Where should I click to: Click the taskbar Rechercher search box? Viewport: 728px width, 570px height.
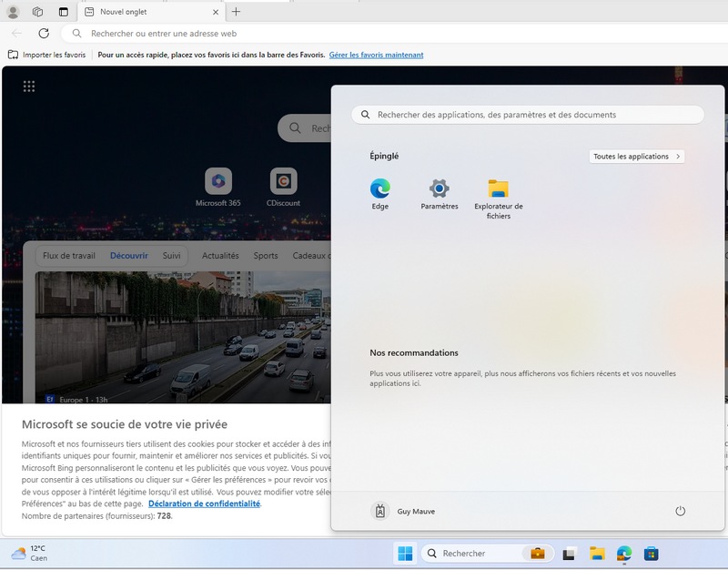488,554
